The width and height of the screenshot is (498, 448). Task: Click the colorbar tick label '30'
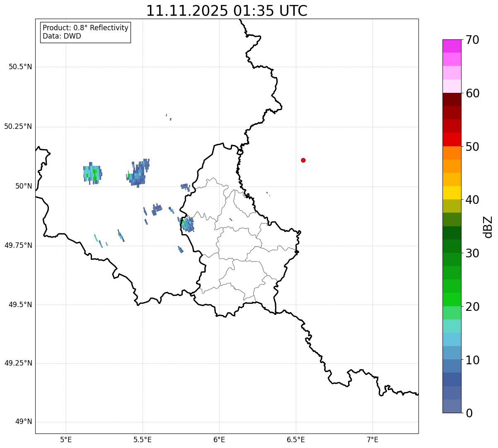[473, 253]
